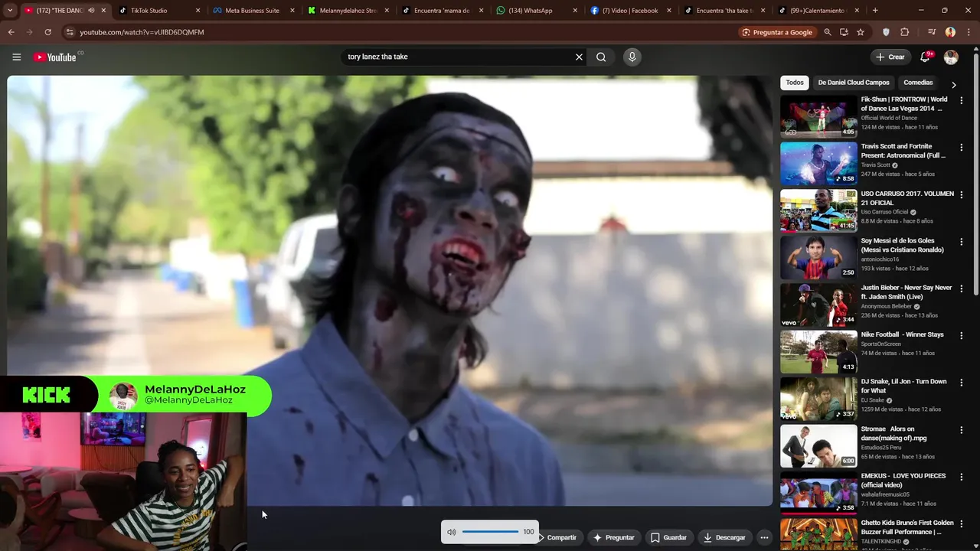Open the Chrome three-dot menu
The width and height of the screenshot is (980, 551).
[968, 32]
